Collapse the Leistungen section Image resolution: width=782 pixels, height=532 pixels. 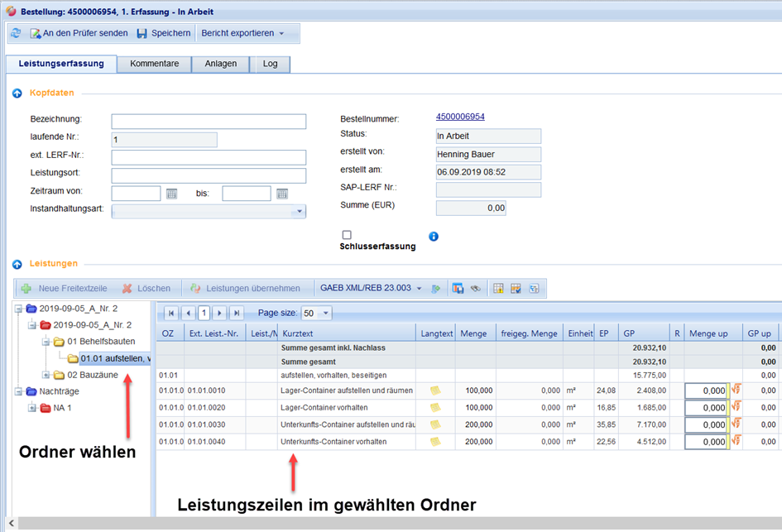pyautogui.click(x=17, y=264)
